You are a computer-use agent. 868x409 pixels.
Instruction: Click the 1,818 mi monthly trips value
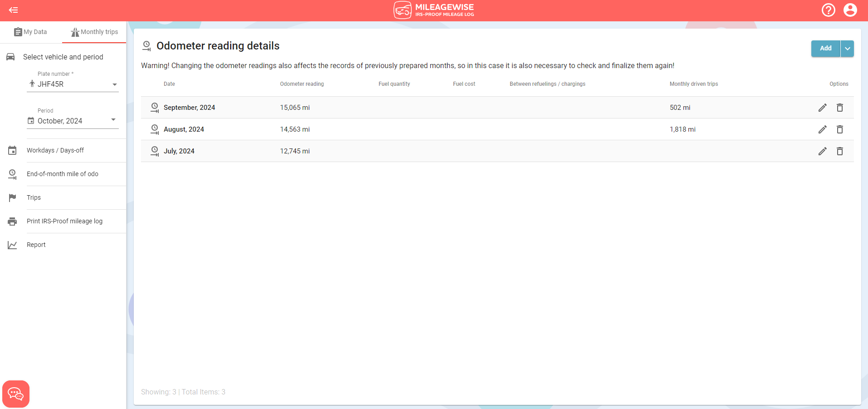click(x=683, y=129)
